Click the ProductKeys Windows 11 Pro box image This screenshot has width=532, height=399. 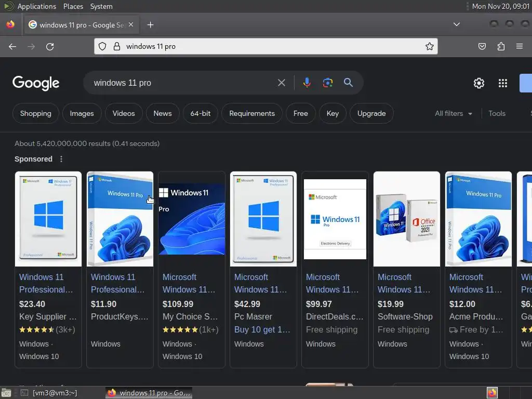pyautogui.click(x=120, y=219)
